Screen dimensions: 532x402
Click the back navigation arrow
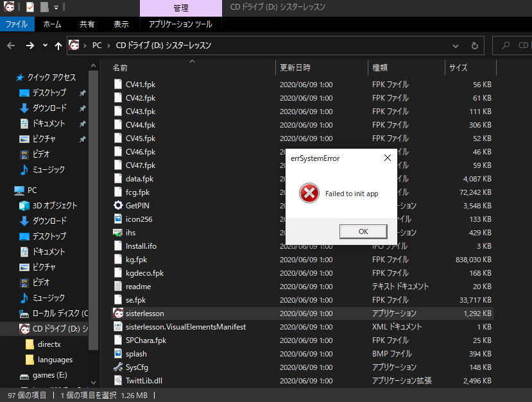[11, 46]
